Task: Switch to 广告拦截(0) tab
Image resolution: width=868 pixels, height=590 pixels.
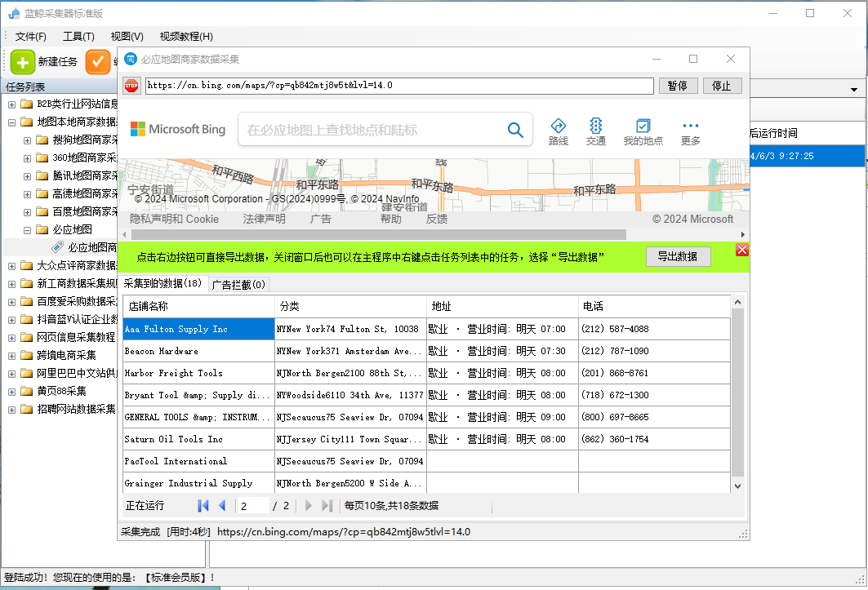Action: pos(239,285)
